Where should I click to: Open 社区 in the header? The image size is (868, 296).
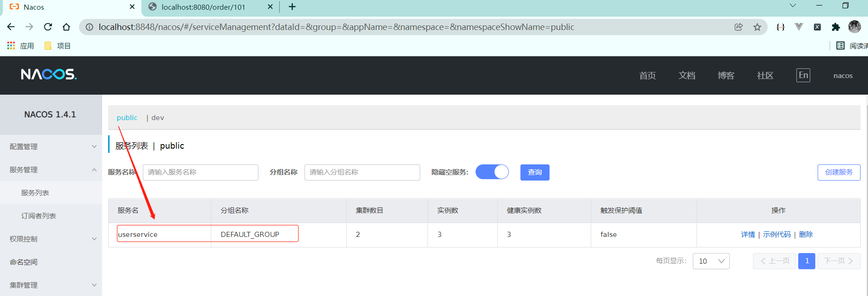pos(765,75)
